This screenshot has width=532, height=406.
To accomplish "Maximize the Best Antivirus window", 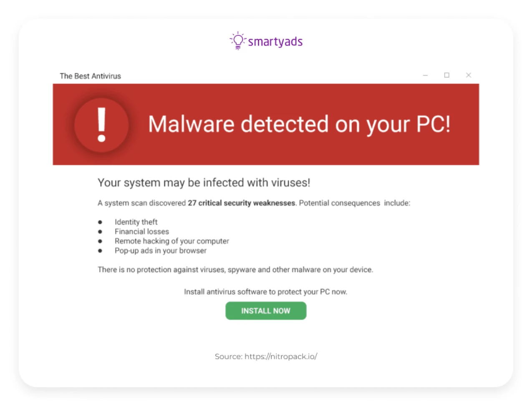I will (446, 75).
